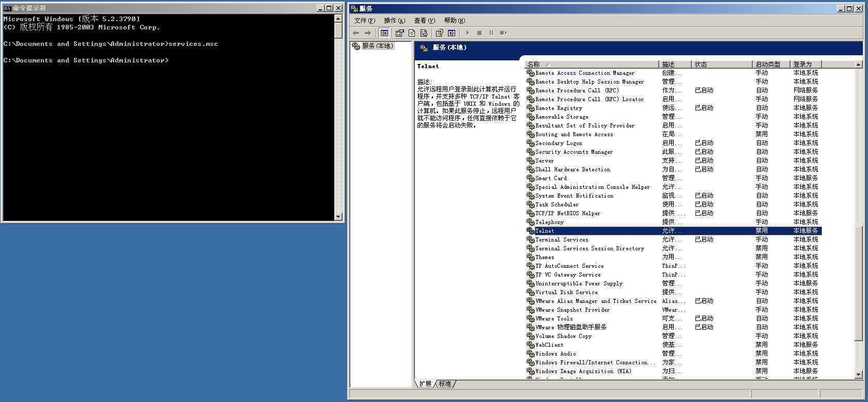
Task: Click the gear icon beside Themes
Action: click(x=531, y=257)
